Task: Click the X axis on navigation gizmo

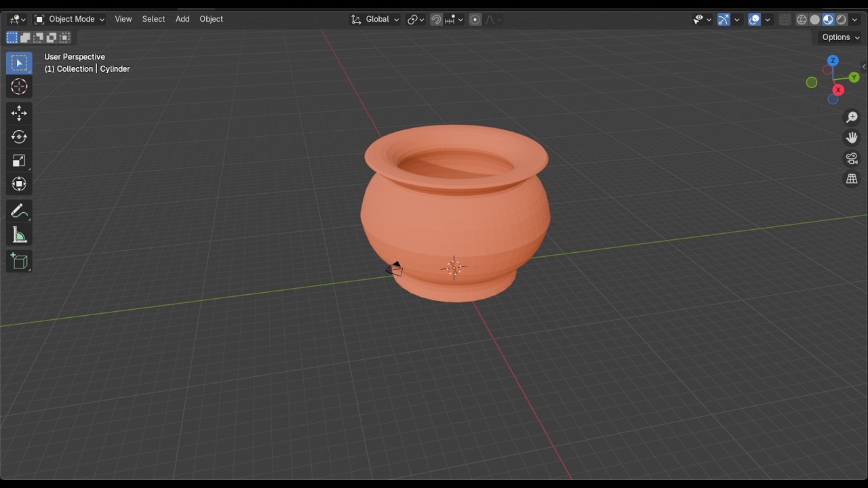Action: click(x=839, y=90)
